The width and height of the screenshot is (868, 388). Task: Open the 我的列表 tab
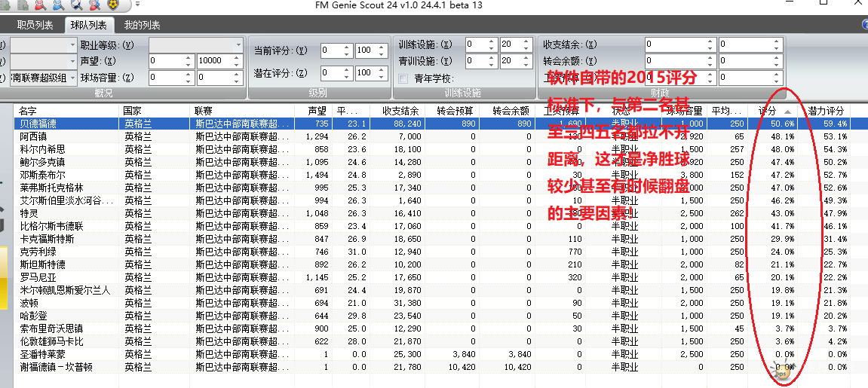tap(143, 26)
